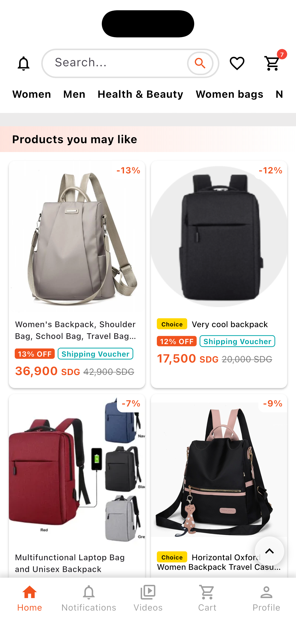Go to Home in bottom navigation
This screenshot has width=296, height=644.
tap(29, 598)
